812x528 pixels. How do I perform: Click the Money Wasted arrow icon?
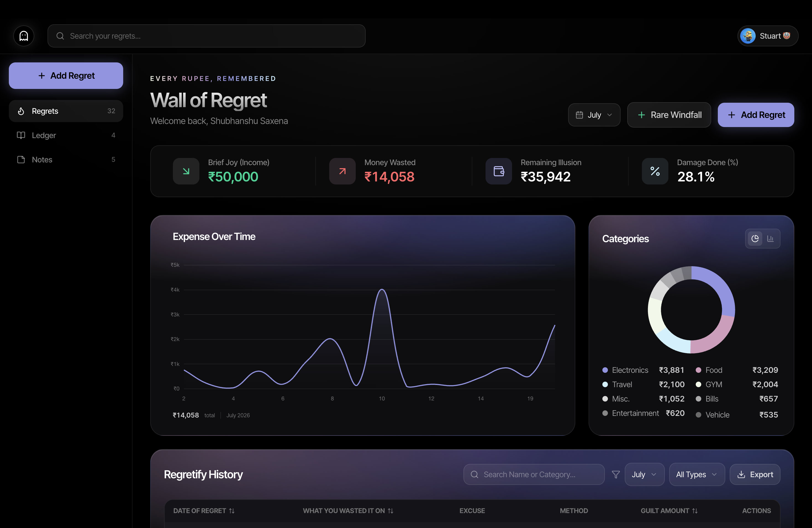coord(342,171)
